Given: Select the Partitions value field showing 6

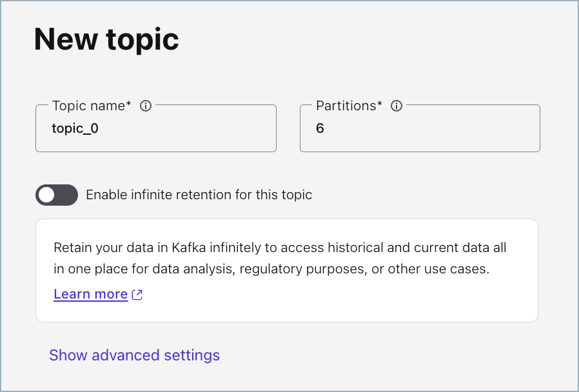Looking at the screenshot, I should tap(419, 128).
